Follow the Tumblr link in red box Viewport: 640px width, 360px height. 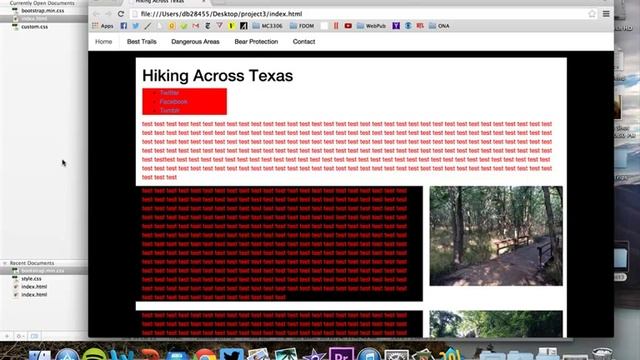[x=169, y=111]
